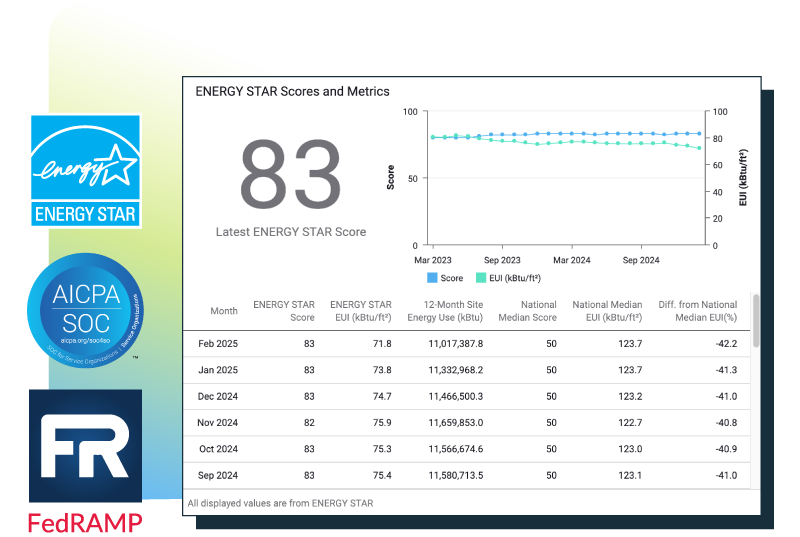Click the 123.2 national median EUI value
The image size is (800, 537).
630,397
